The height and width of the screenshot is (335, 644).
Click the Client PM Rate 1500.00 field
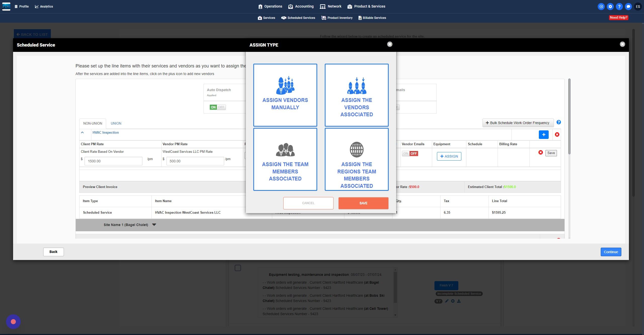[113, 161]
